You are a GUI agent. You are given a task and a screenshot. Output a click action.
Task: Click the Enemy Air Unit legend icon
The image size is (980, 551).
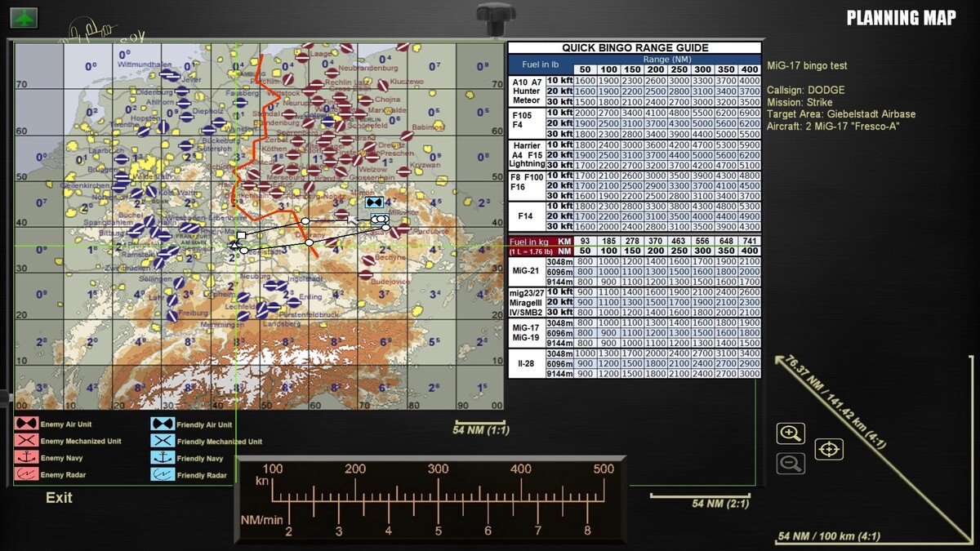click(x=27, y=424)
